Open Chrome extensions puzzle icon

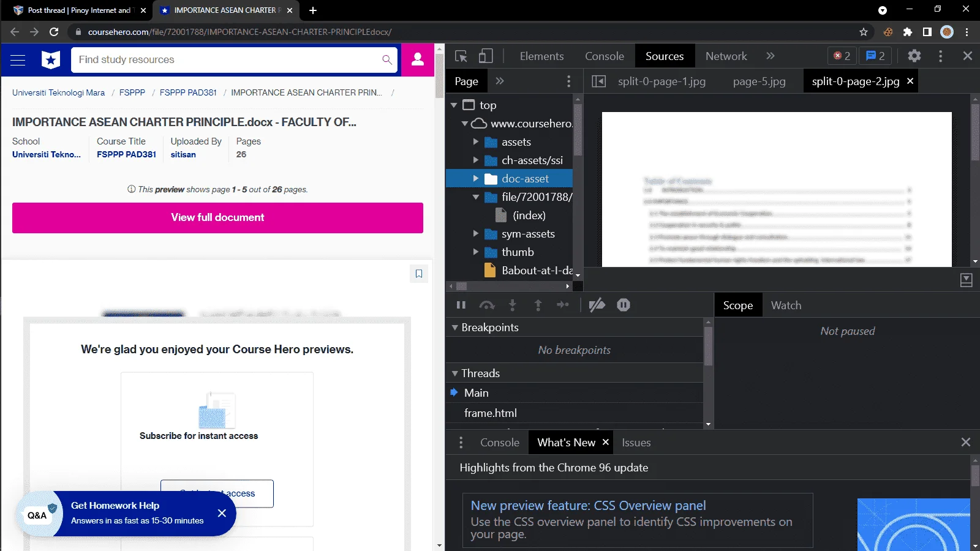tap(908, 32)
